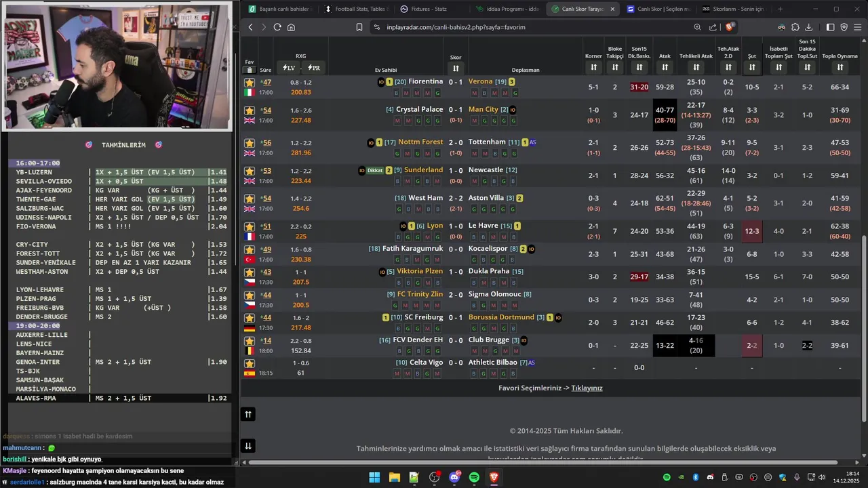Sort matches by the Skor column arrows

click(x=456, y=68)
